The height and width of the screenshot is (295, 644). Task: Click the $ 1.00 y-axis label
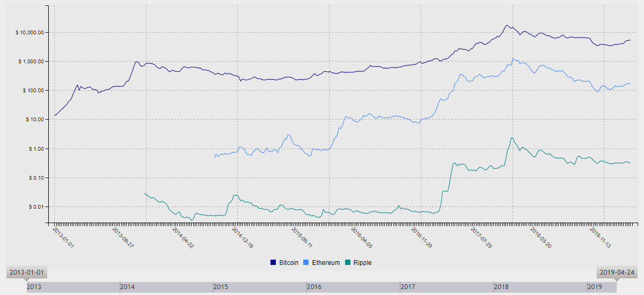35,149
